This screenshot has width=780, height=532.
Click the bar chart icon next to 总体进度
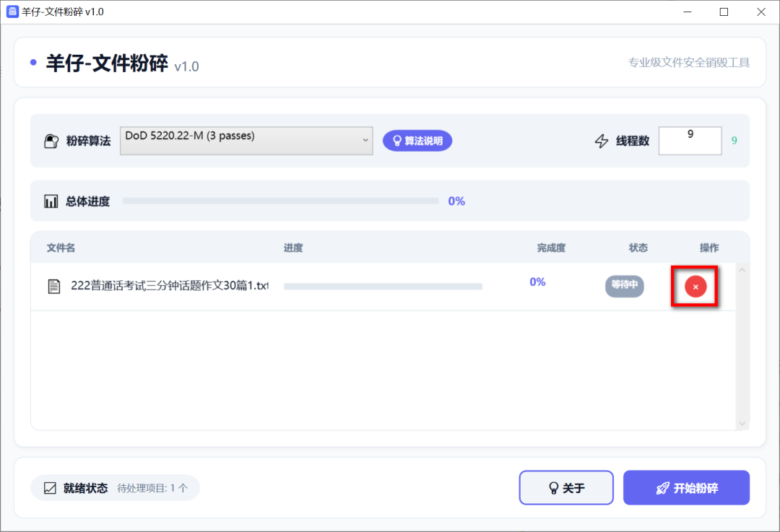51,201
